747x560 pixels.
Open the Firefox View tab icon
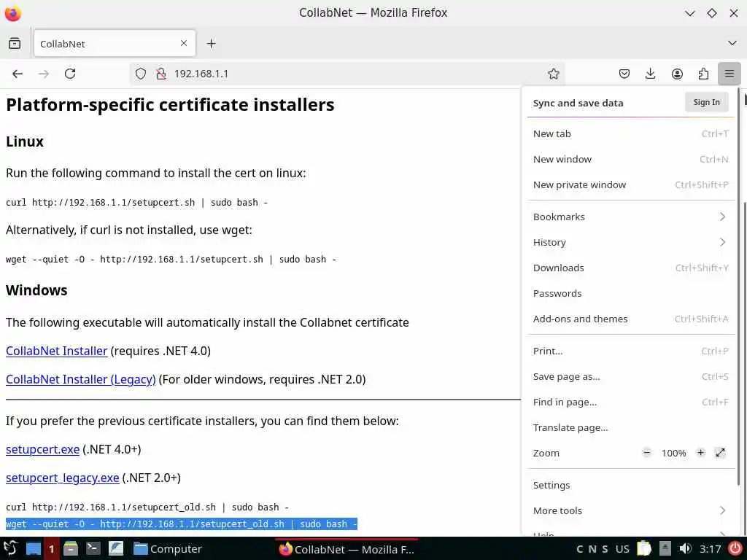15,43
